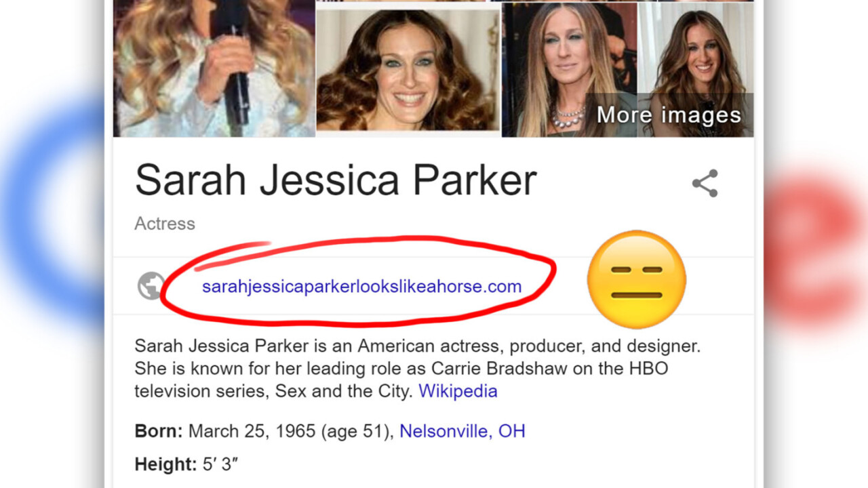
Task: Open the sarahjessicaparkerlookslikeahorse.com link
Action: tap(361, 287)
